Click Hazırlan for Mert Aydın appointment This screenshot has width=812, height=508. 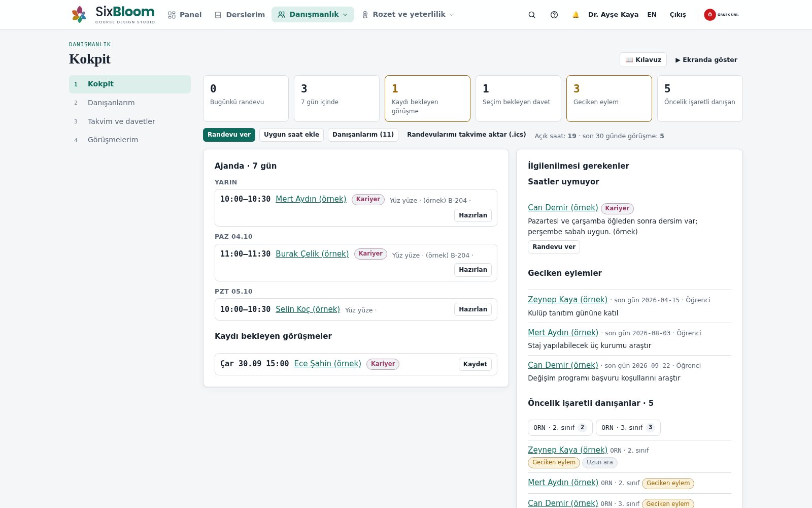point(473,215)
